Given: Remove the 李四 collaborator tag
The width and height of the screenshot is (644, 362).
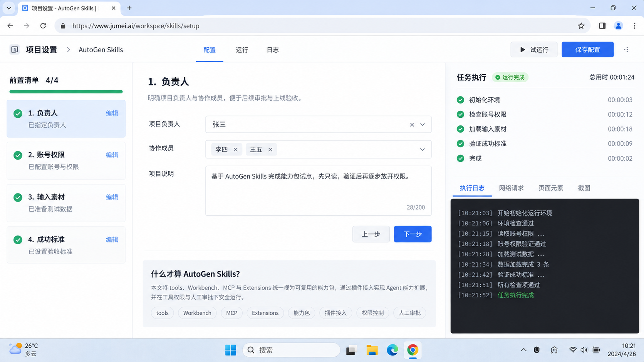Looking at the screenshot, I should pyautogui.click(x=236, y=150).
